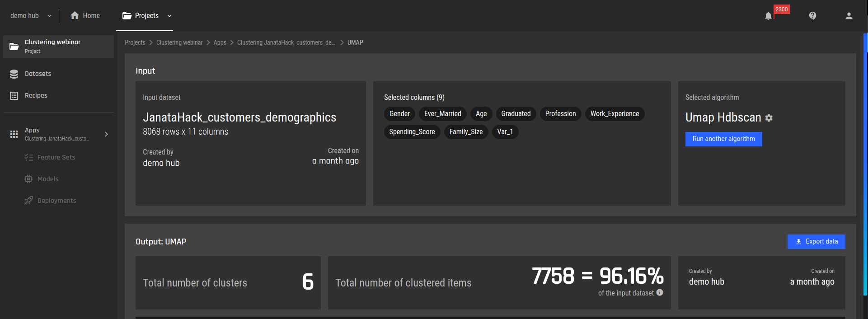Click the Work_Experience column chip
The image size is (868, 319).
[x=615, y=114]
